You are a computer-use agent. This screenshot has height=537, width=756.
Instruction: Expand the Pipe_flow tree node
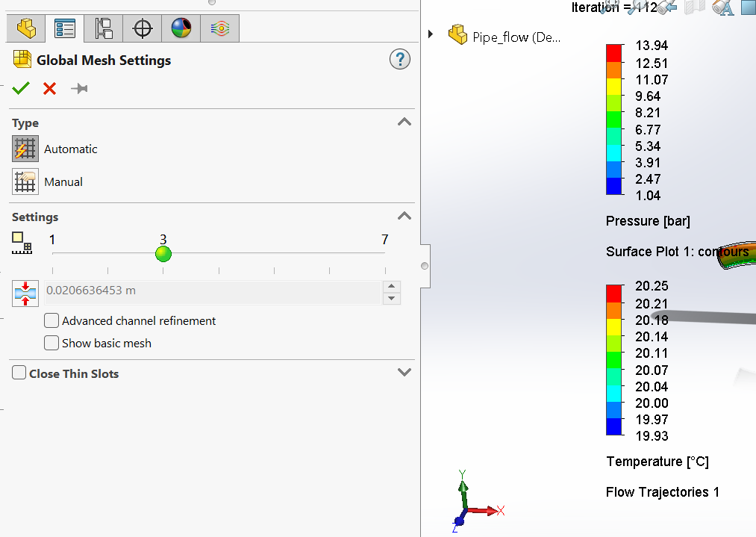click(x=431, y=34)
